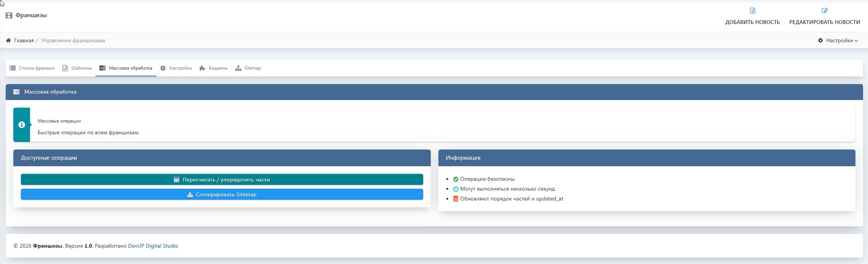This screenshot has width=868, height=264.
Task: Open the DevUP Digital Studio link
Action: [x=153, y=246]
